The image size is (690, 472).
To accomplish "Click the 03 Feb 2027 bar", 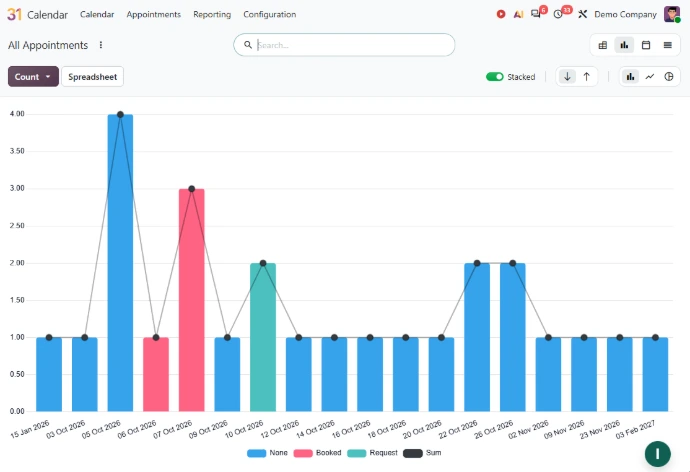I will (655, 375).
